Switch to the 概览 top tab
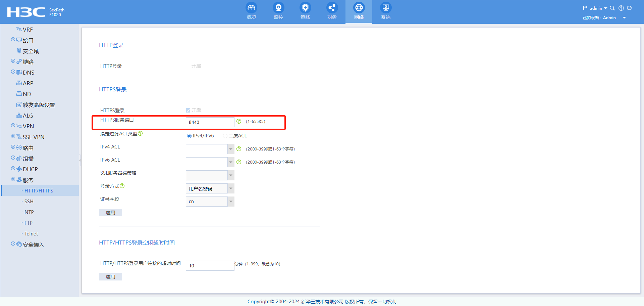This screenshot has height=306, width=644. [252, 12]
